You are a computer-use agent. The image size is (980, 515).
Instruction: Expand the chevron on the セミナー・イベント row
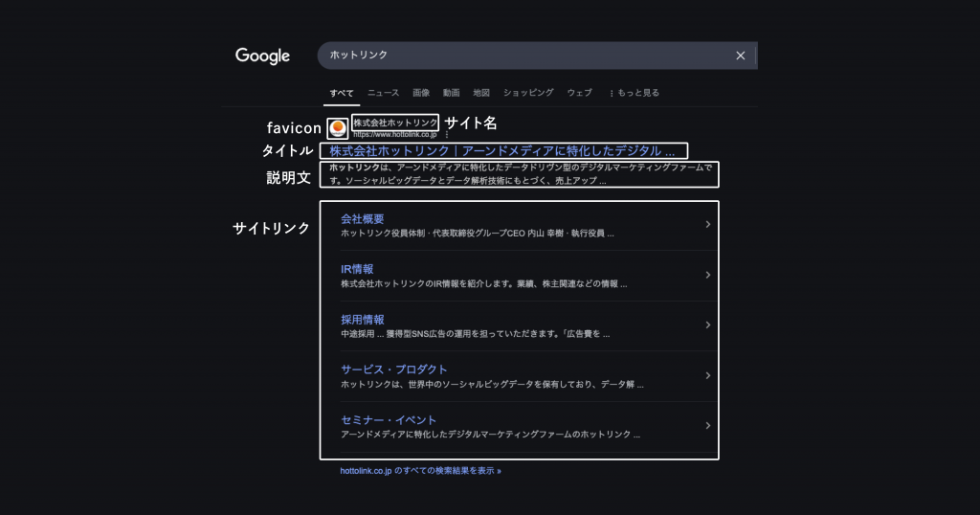pos(707,426)
